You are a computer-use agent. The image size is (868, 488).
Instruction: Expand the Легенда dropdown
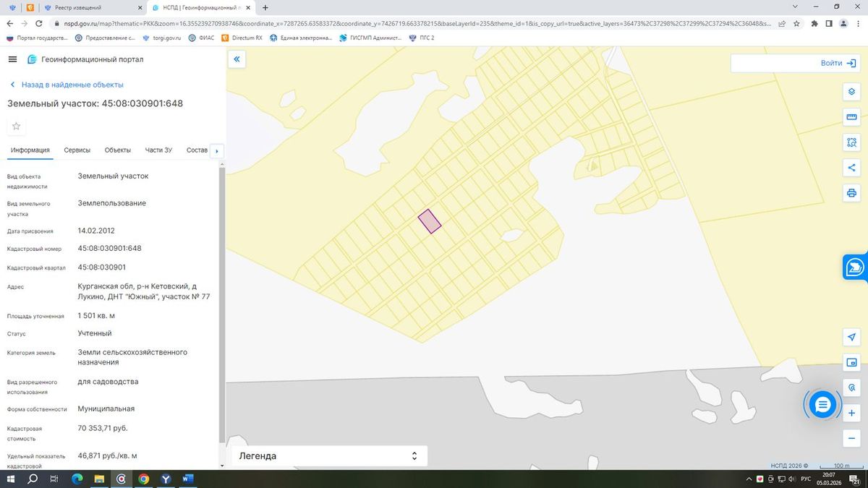[329, 456]
